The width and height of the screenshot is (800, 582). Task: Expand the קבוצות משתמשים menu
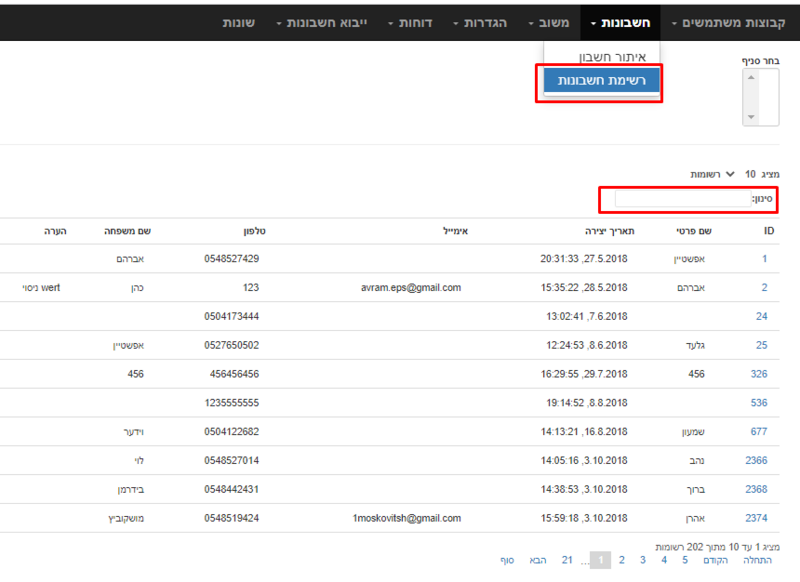729,23
